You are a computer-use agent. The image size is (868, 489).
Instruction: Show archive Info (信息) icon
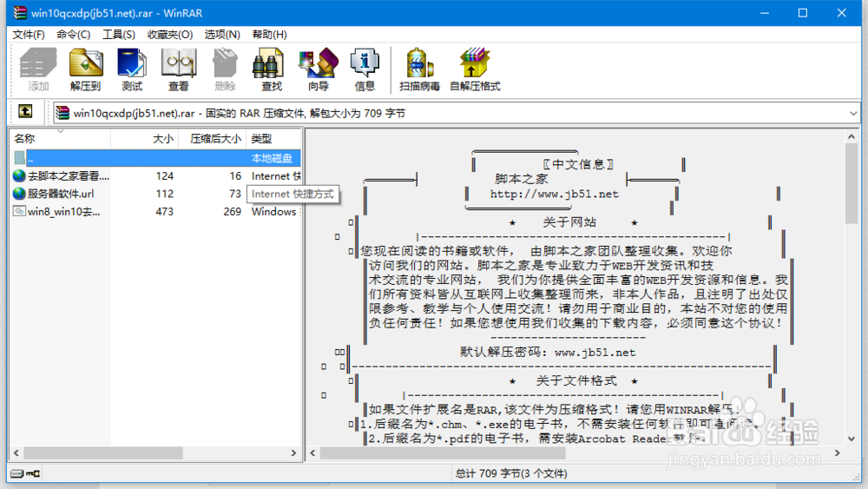coord(365,69)
